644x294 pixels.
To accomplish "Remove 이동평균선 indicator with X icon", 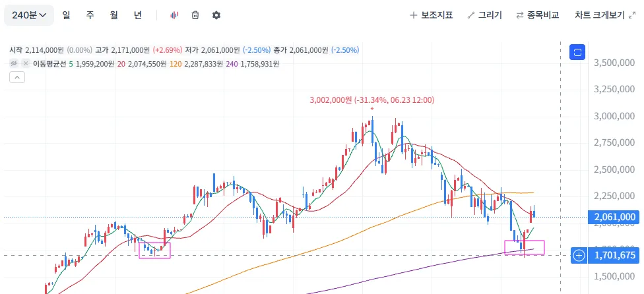I will pos(26,63).
